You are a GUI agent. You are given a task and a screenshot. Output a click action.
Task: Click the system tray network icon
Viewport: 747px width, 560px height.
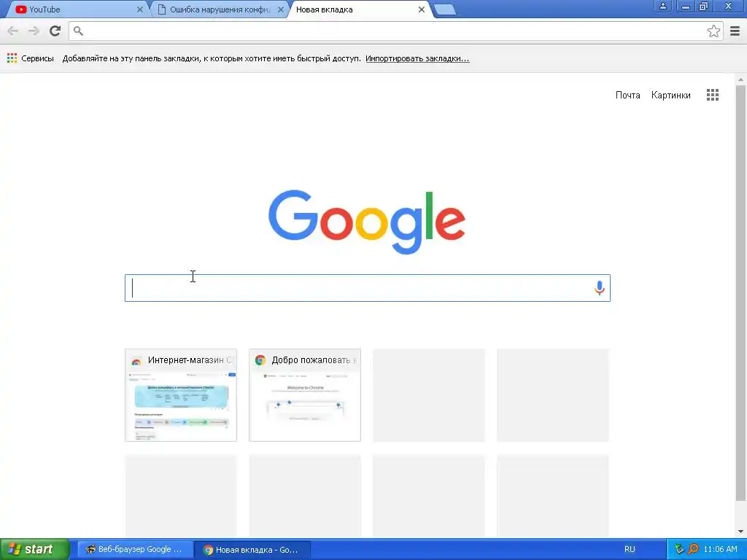(x=679, y=549)
